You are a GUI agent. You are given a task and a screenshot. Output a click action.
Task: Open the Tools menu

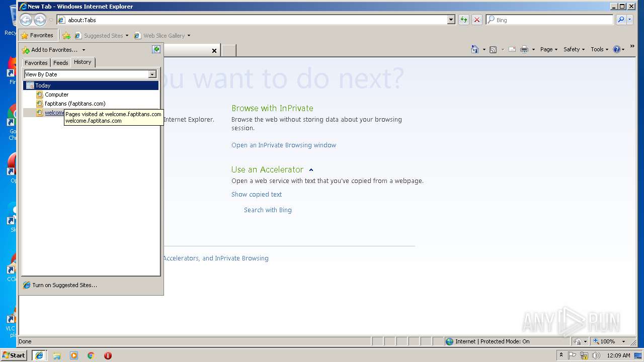click(x=600, y=49)
